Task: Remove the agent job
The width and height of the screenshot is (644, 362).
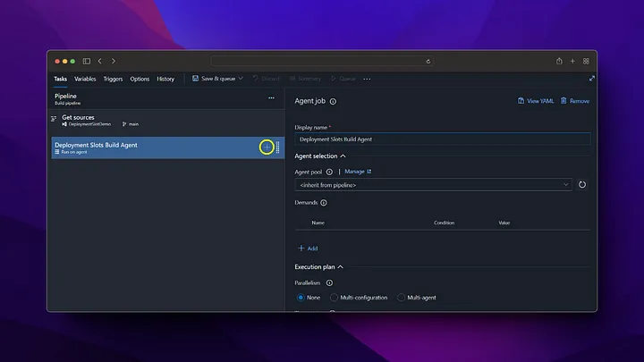Action: tap(575, 101)
